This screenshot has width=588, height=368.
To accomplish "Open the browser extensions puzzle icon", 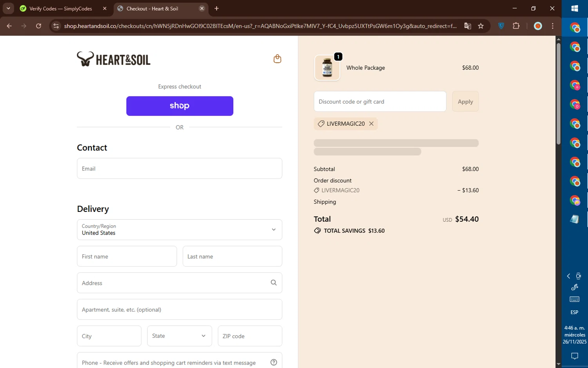I will click(x=516, y=26).
